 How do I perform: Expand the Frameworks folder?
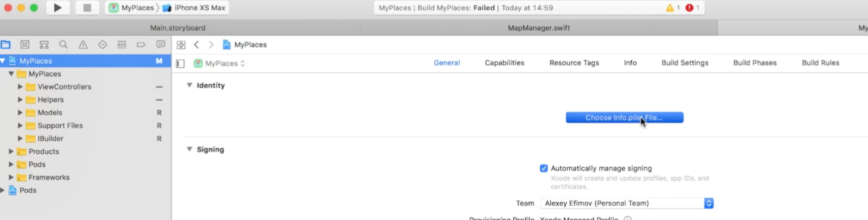point(11,177)
